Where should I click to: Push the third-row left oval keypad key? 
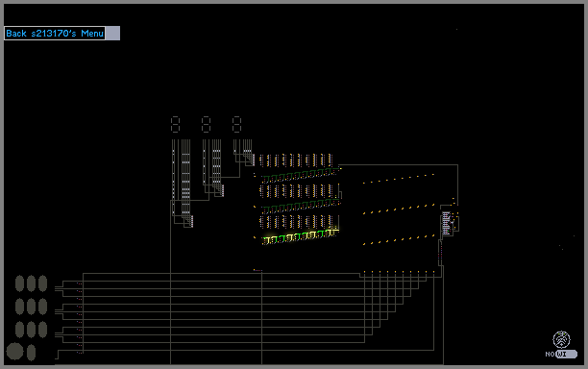(x=19, y=330)
